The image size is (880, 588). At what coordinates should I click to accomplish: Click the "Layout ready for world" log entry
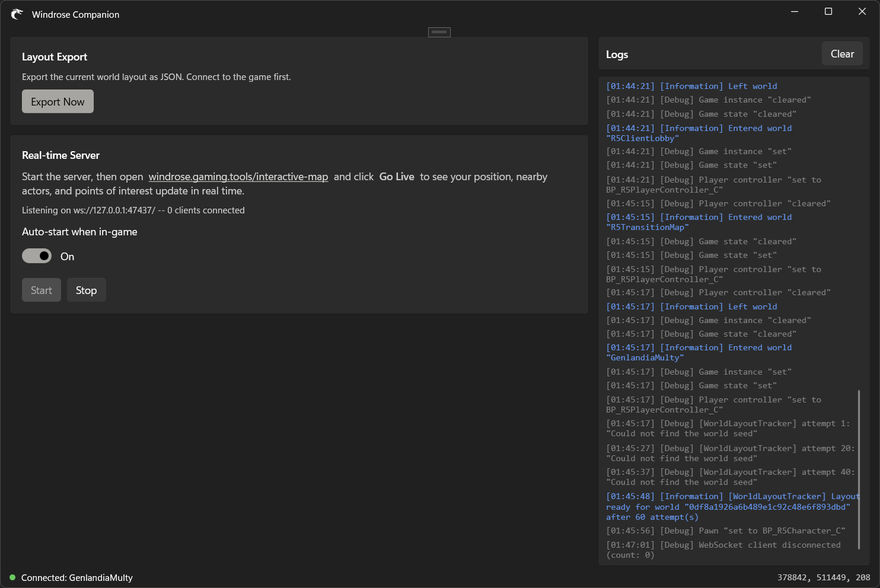(x=733, y=507)
